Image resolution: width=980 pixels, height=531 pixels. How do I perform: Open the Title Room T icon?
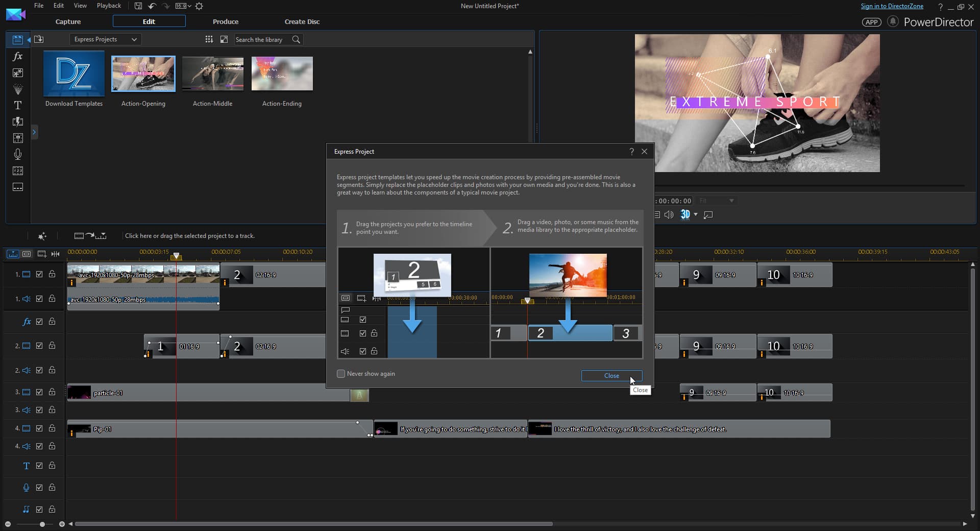point(18,105)
